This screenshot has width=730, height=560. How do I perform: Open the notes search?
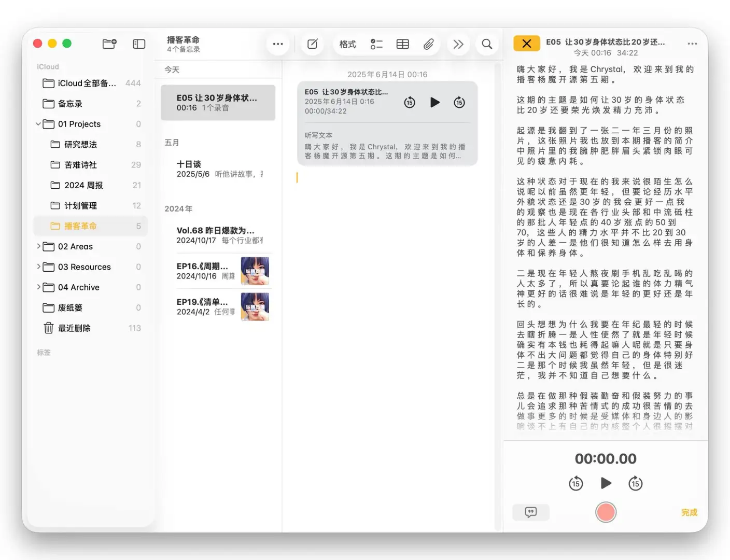pyautogui.click(x=487, y=44)
